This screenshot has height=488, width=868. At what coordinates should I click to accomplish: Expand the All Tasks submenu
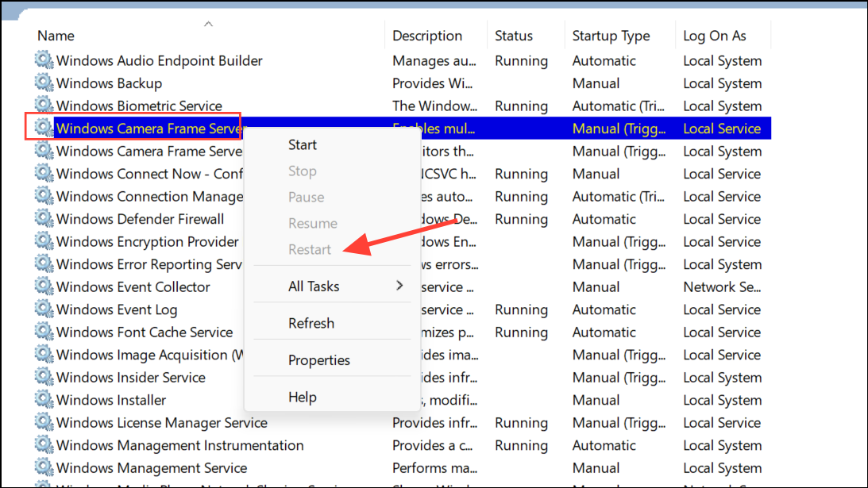[332, 286]
